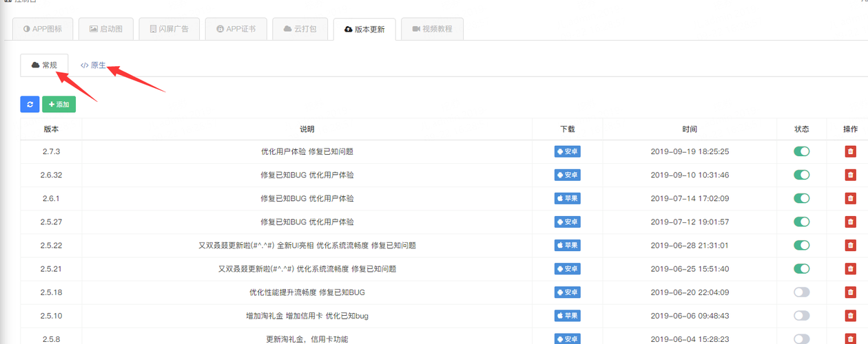Download Apple package for version 2.6.1
Viewport: 868px width, 344px height.
pos(567,198)
